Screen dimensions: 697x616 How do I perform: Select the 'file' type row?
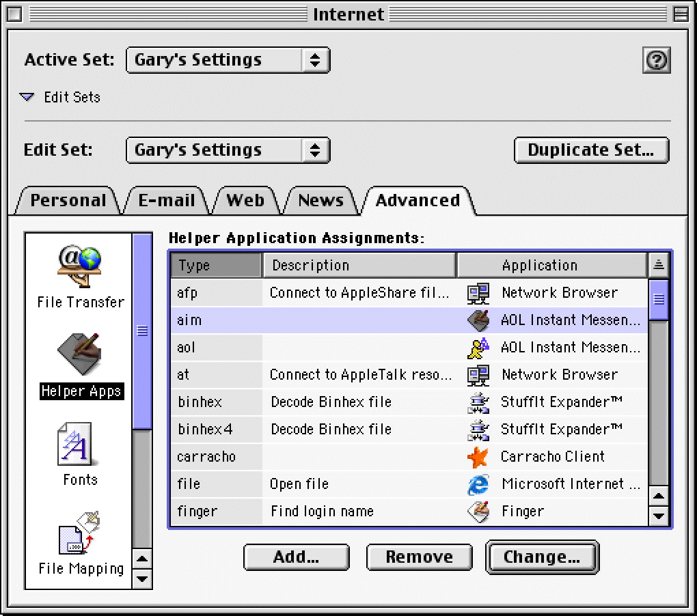409,484
